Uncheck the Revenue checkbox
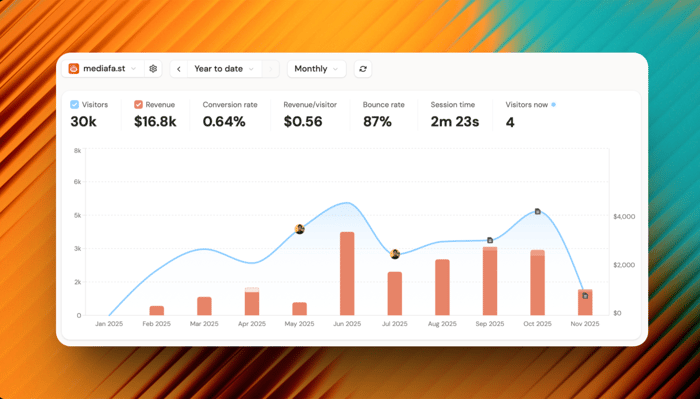This screenshot has width=700, height=399. (138, 104)
